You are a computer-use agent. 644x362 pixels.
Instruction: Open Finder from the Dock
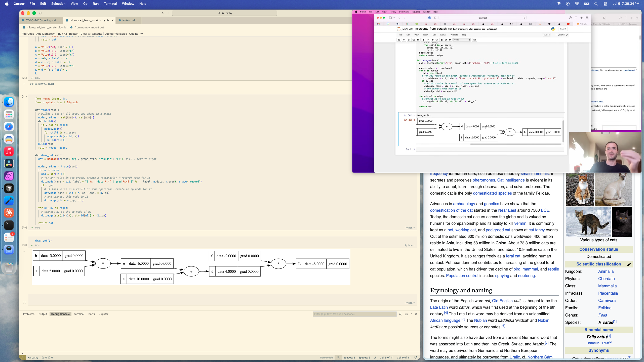click(x=9, y=102)
